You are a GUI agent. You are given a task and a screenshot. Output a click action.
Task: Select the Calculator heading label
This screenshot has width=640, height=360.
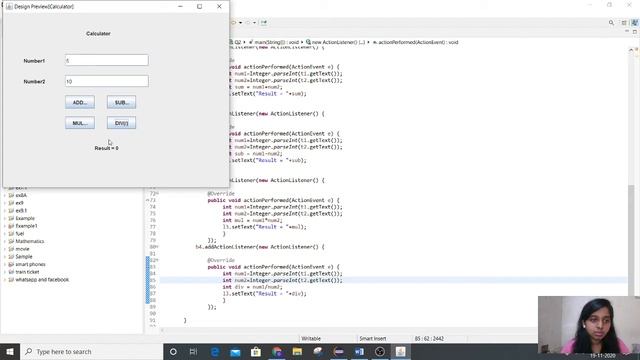[98, 33]
